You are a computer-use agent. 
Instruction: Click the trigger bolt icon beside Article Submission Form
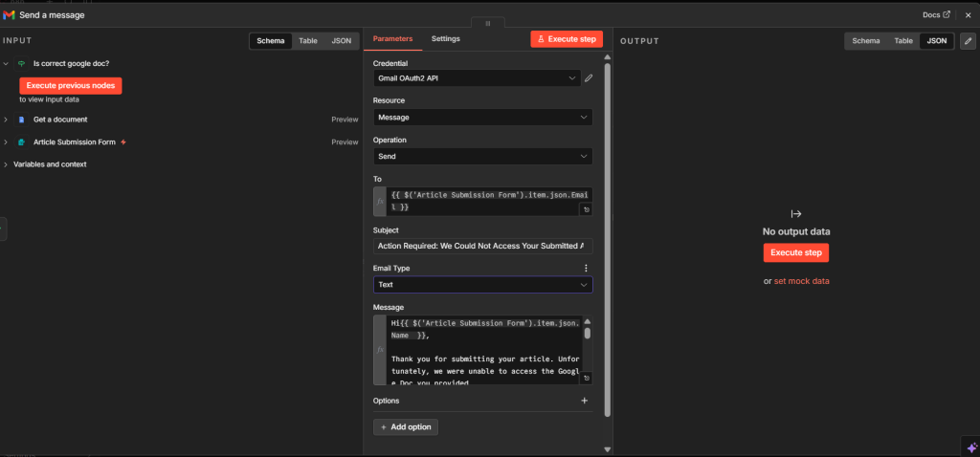(123, 141)
